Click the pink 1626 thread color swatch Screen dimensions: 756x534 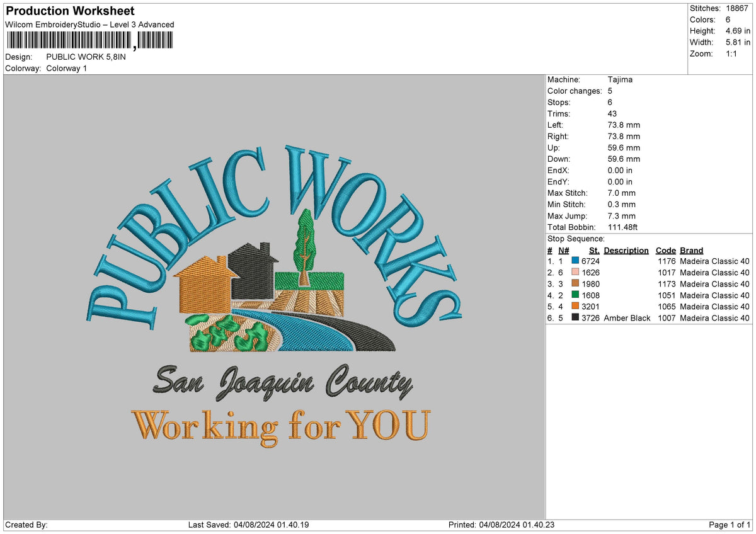tap(575, 272)
